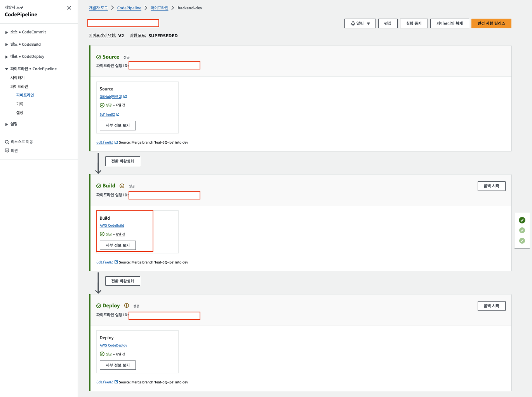View details of the Source action
532x397 pixels.
coord(118,125)
